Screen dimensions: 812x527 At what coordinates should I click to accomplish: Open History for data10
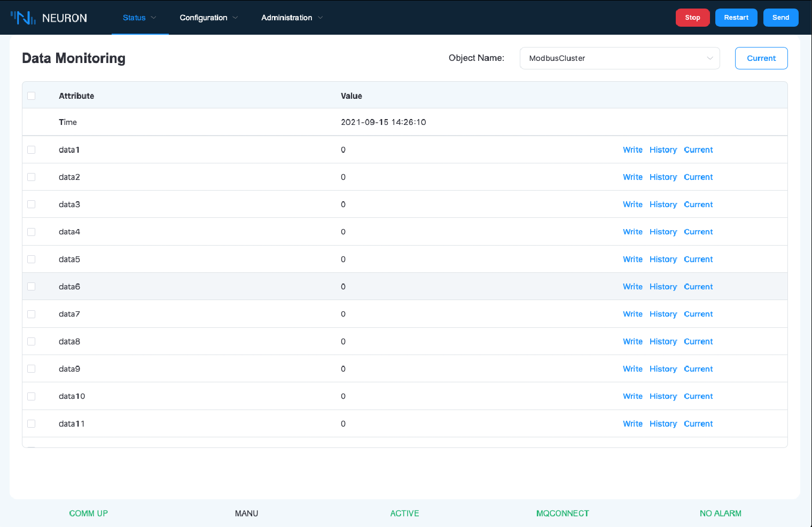(663, 396)
